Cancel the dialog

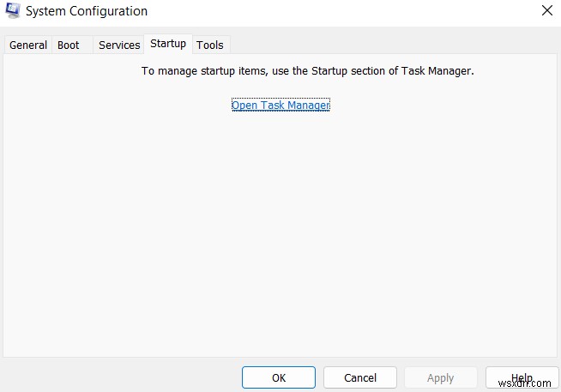360,377
